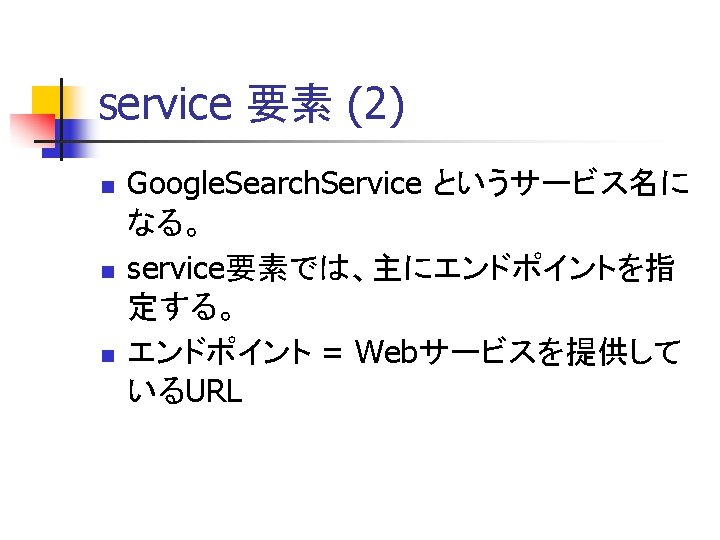Image resolution: width=720 pixels, height=540 pixels.
Task: Click the 'いるURL' text line
Action: coord(185,392)
